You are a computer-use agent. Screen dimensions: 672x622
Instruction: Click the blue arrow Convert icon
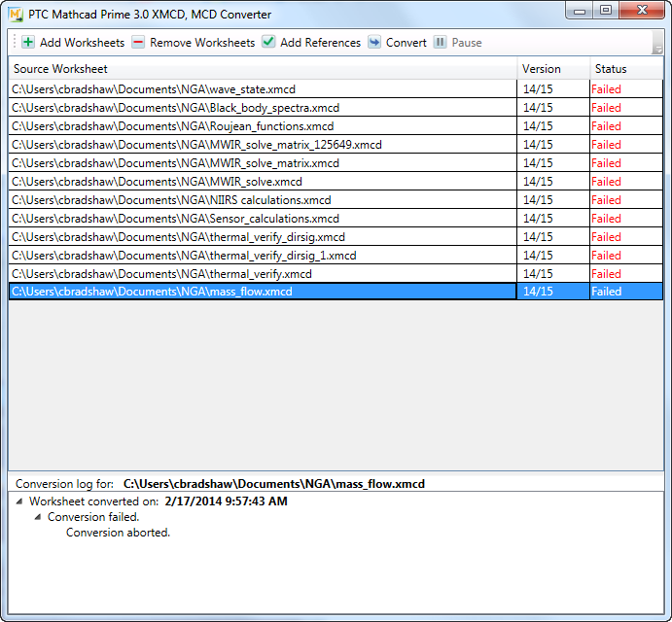(x=374, y=42)
